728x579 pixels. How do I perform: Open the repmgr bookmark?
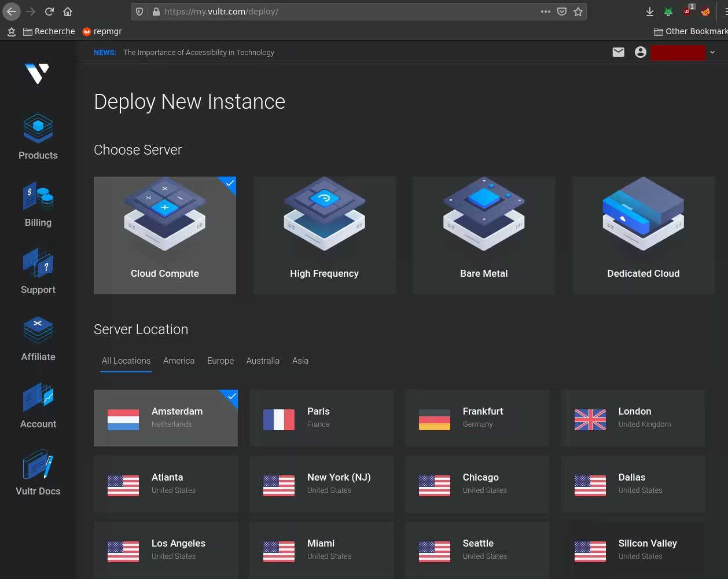click(x=102, y=31)
